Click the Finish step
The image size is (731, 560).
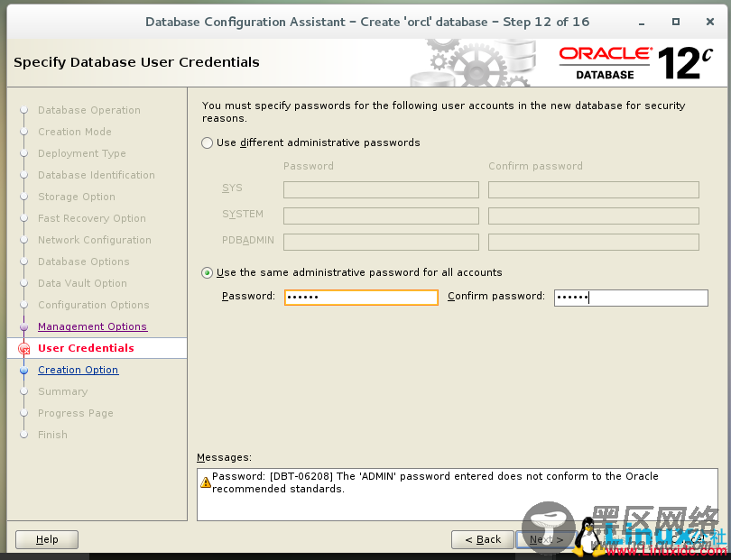click(52, 435)
